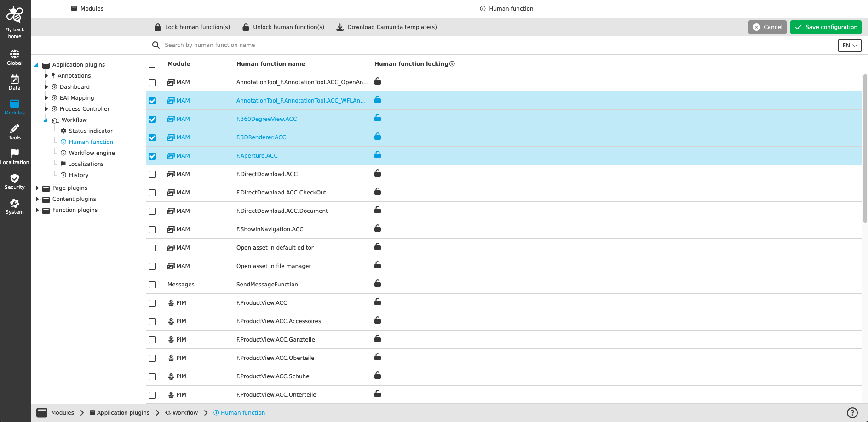Uncheck the F.Aperture.ACC row checkbox
This screenshot has width=868, height=422.
pos(152,156)
